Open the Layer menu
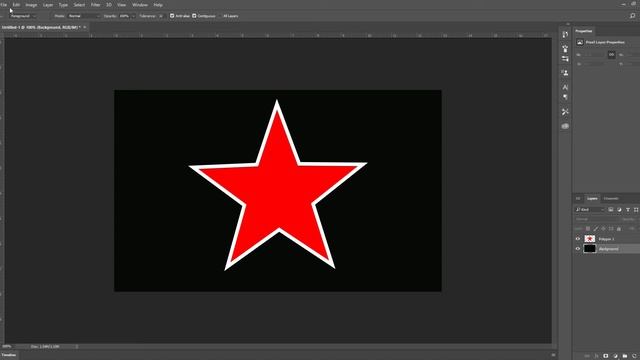The image size is (640, 360). click(48, 5)
